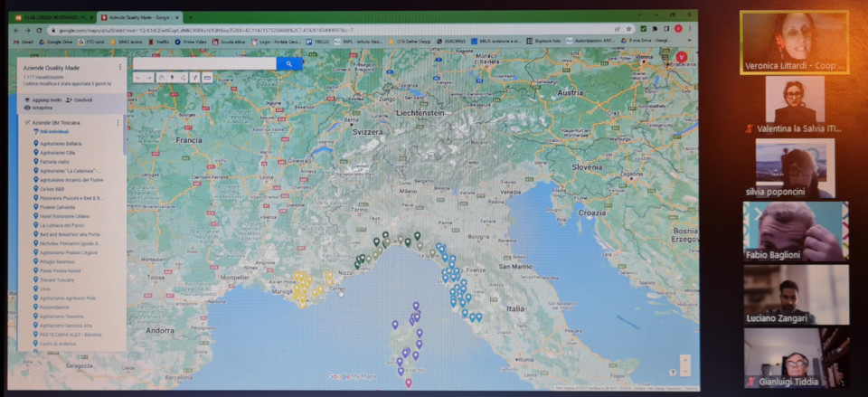Select Luciano Zangari video thumbnail

[796, 295]
